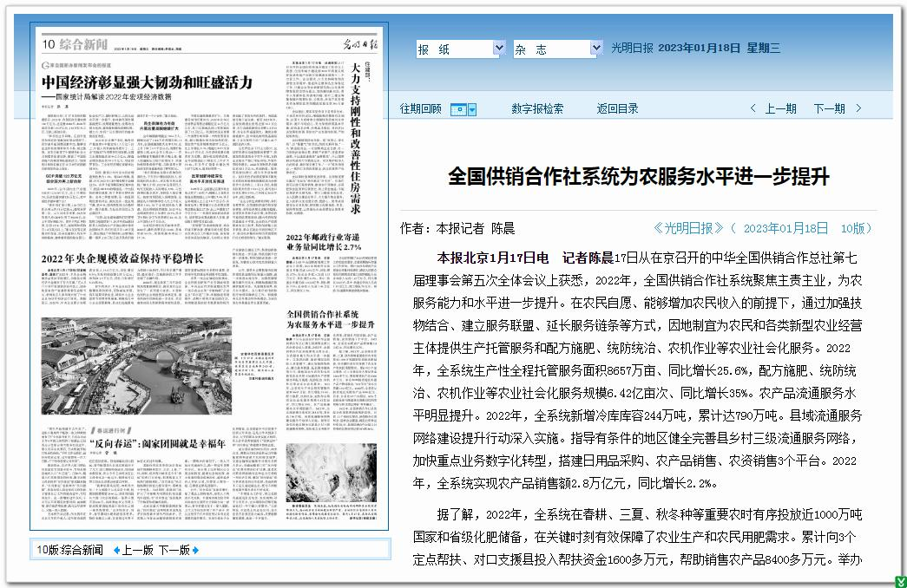The image size is (907, 588).
Task: Click 下一版 to view next page
Action: coord(174,550)
